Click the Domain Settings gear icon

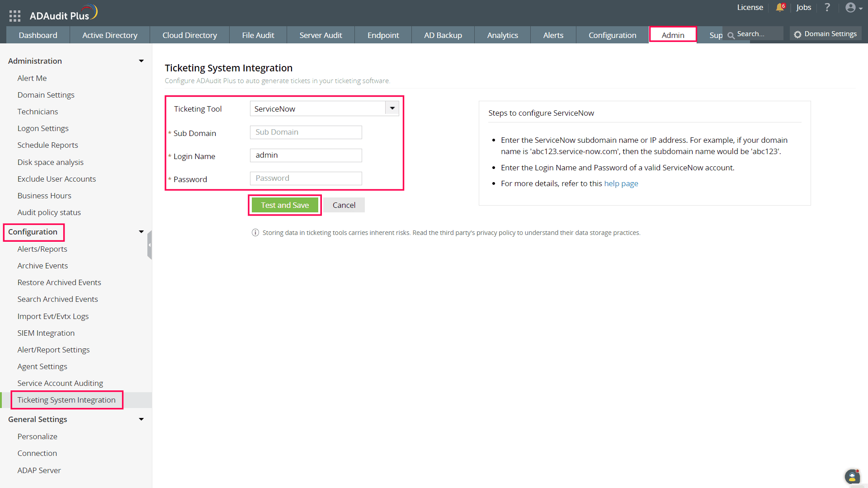797,35
